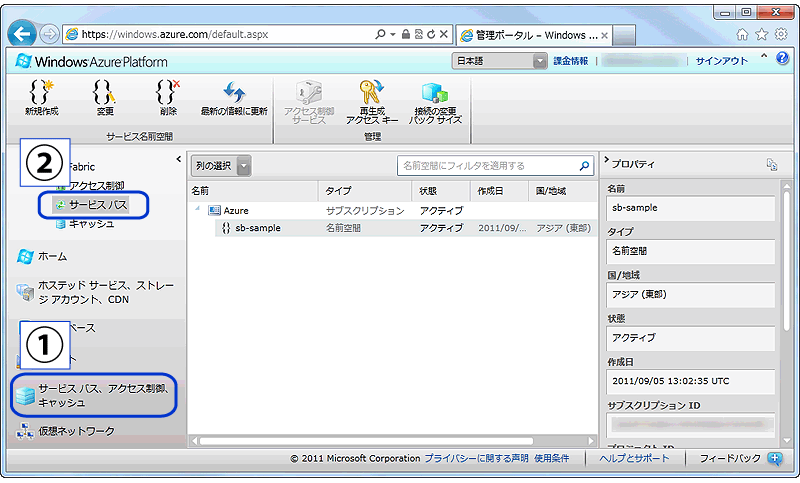The image size is (800, 483).
Task: Open the 列の選択 dropdown
Action: pos(221,166)
